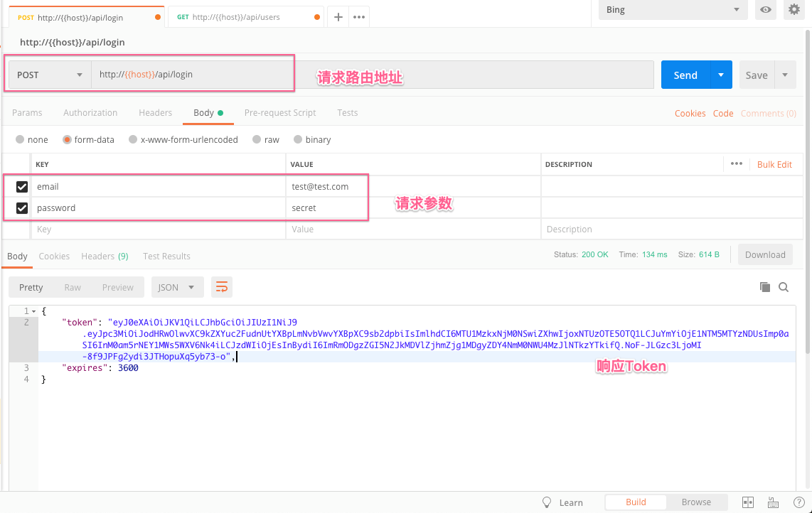Add a new request tab with plus icon
Screen dimensions: 812x513
[338, 17]
